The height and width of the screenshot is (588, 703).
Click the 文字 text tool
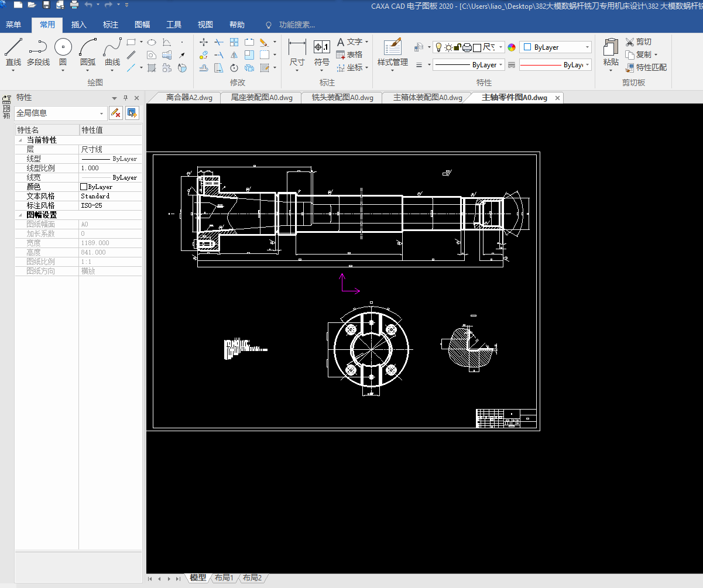(349, 42)
